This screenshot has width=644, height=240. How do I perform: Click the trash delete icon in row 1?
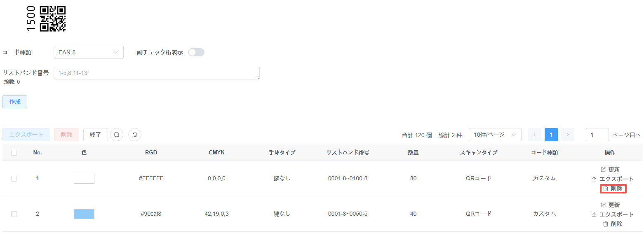tap(606, 189)
